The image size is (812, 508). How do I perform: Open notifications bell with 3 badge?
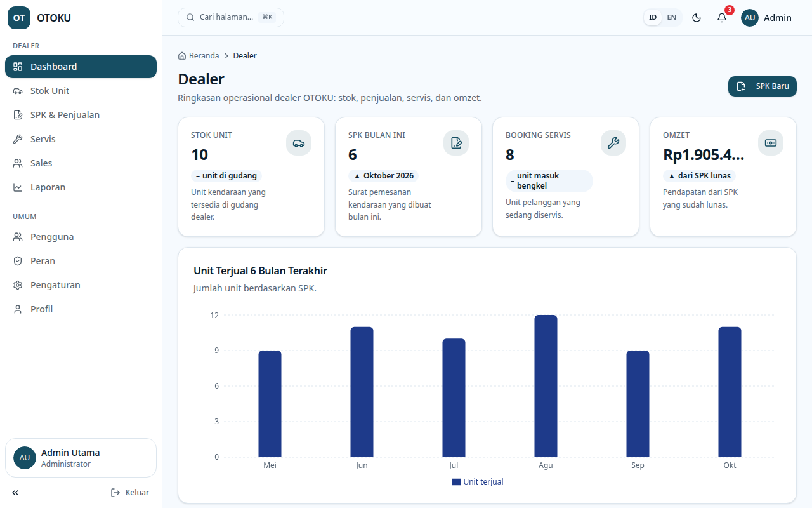click(x=722, y=18)
